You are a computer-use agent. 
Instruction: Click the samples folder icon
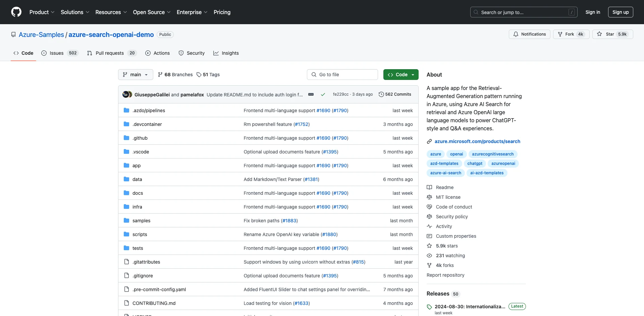tap(126, 221)
